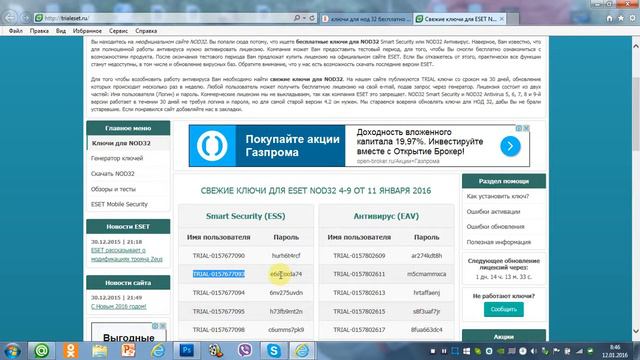Open 'Как установить ключ?' help link
The height and width of the screenshot is (360, 640).
498,196
